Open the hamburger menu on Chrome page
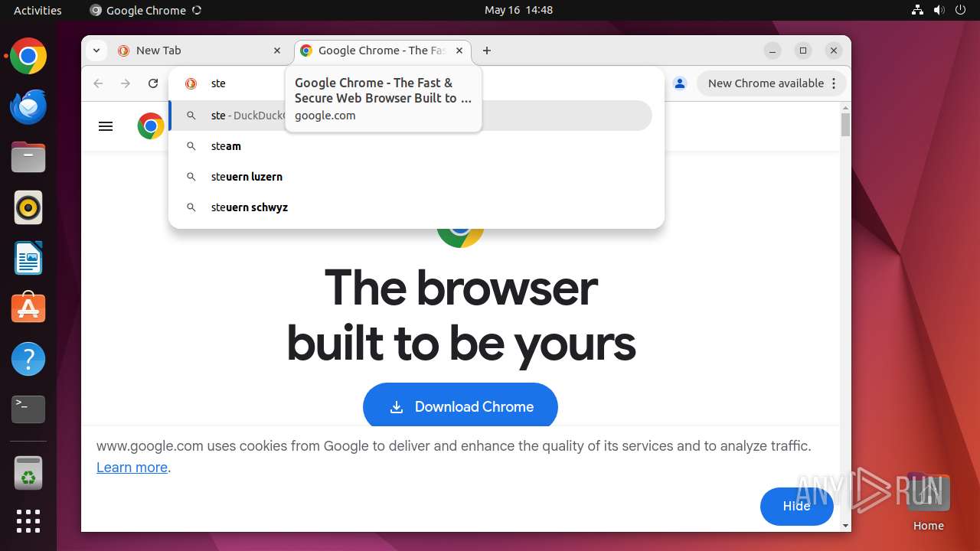 106,126
